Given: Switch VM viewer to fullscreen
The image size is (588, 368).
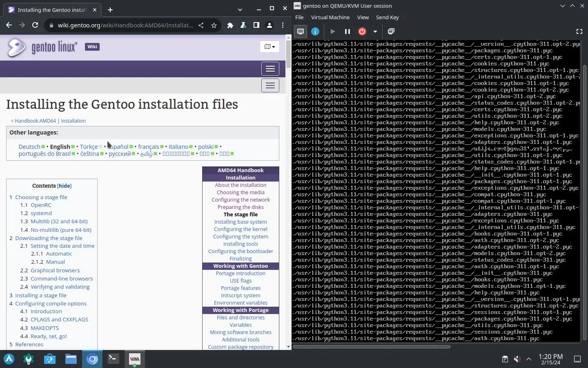Looking at the screenshot, I should point(579,31).
